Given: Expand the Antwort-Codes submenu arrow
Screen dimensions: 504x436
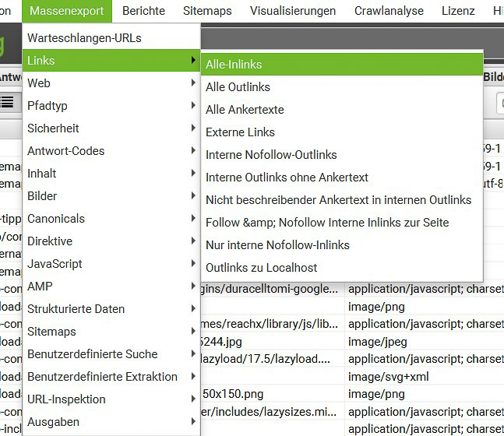Looking at the screenshot, I should click(192, 151).
